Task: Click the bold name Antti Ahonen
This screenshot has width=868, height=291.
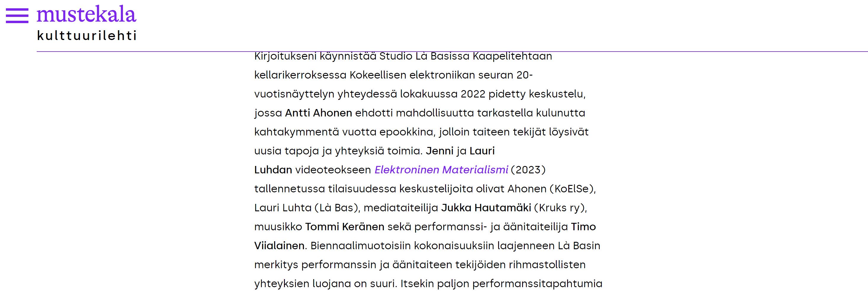Action: click(318, 113)
